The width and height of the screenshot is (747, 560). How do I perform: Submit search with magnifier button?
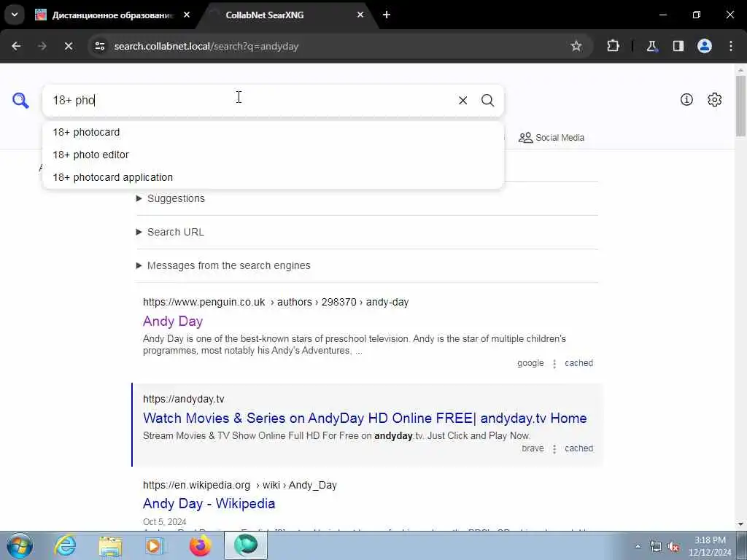pos(487,101)
